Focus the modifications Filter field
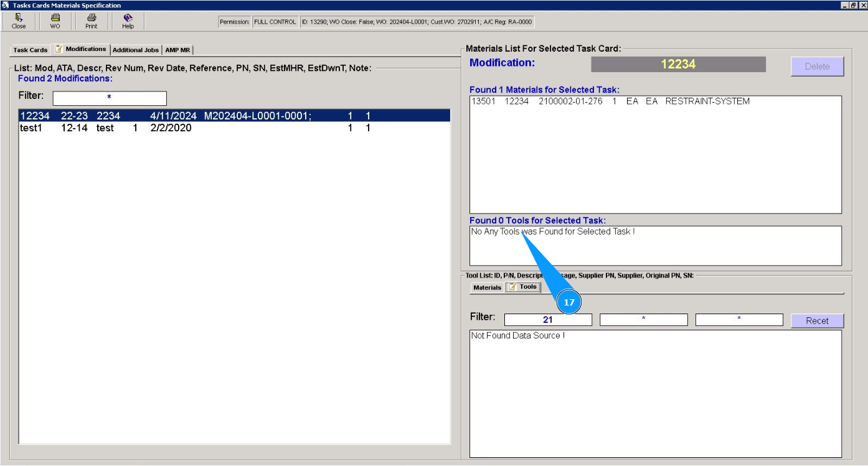Viewport: 868px width, 466px height. [110, 98]
